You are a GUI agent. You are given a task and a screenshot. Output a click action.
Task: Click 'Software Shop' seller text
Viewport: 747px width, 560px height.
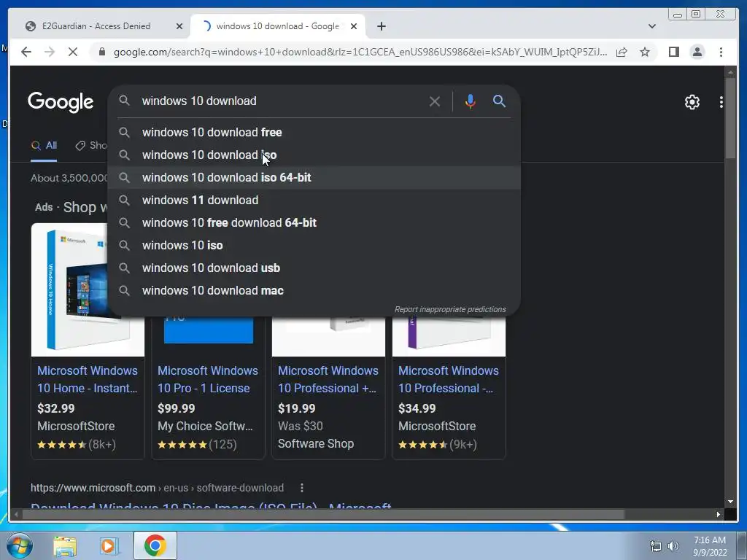316,444
